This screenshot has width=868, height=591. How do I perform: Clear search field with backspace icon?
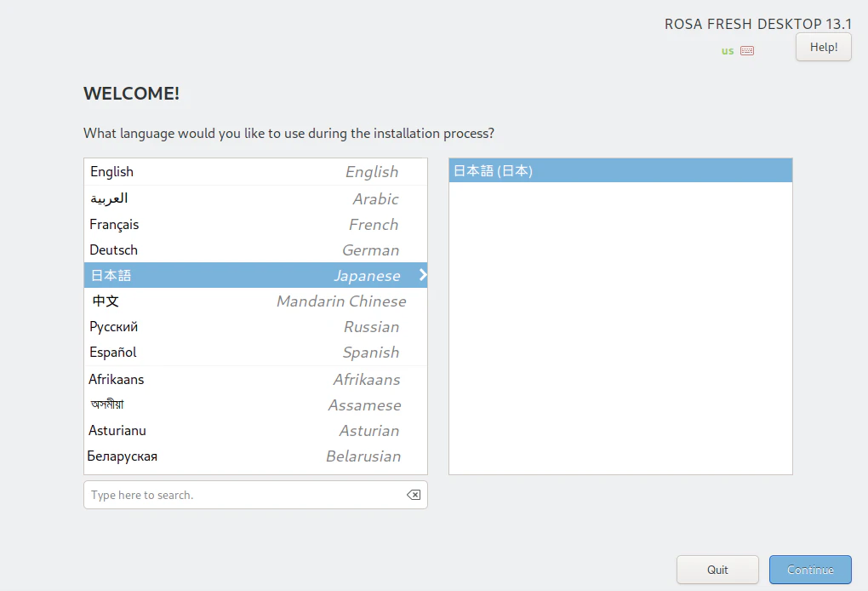[414, 495]
